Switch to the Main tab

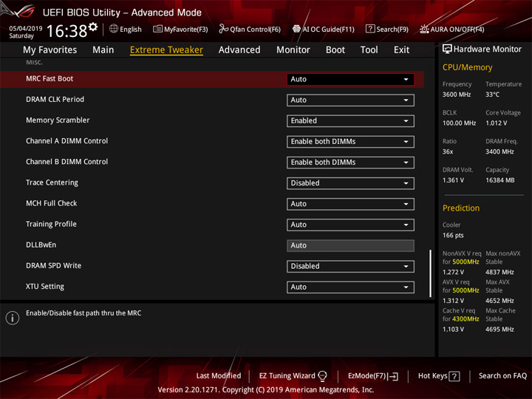click(x=103, y=50)
